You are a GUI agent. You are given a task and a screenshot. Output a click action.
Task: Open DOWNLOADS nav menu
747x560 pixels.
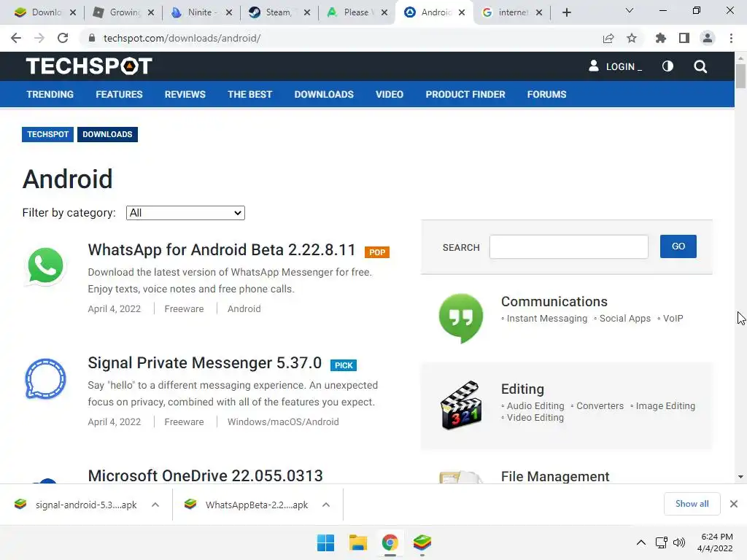[x=324, y=94]
